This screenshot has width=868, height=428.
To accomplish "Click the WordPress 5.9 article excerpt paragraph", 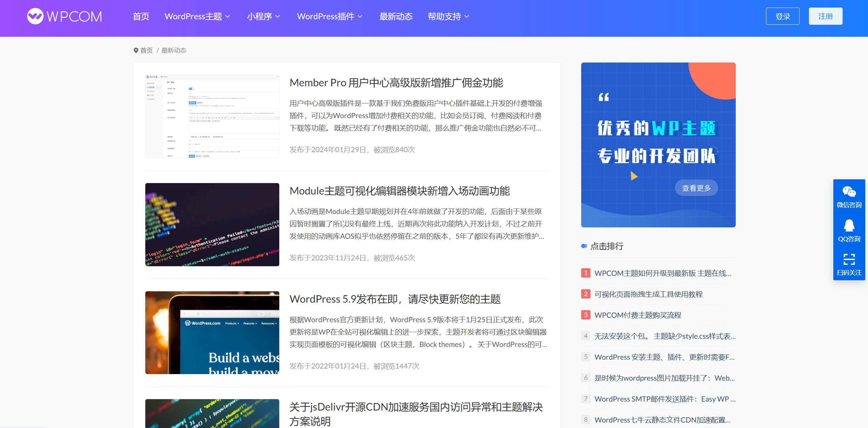I will point(418,332).
